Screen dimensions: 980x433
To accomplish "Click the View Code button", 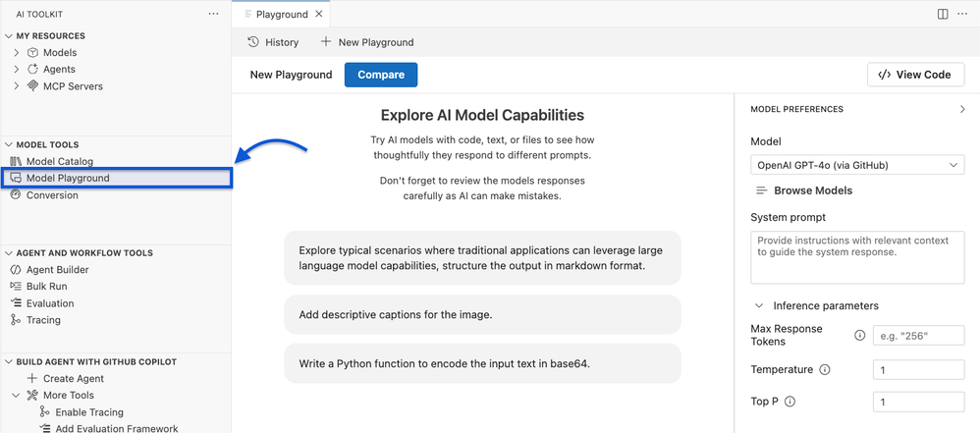I will point(915,75).
